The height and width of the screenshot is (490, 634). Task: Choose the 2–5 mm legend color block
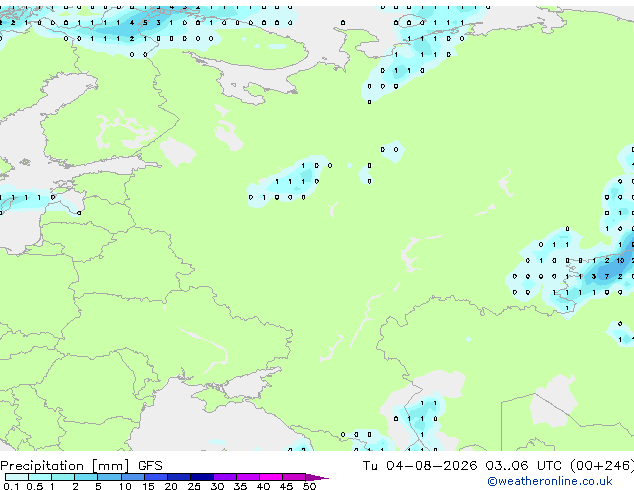pyautogui.click(x=86, y=477)
